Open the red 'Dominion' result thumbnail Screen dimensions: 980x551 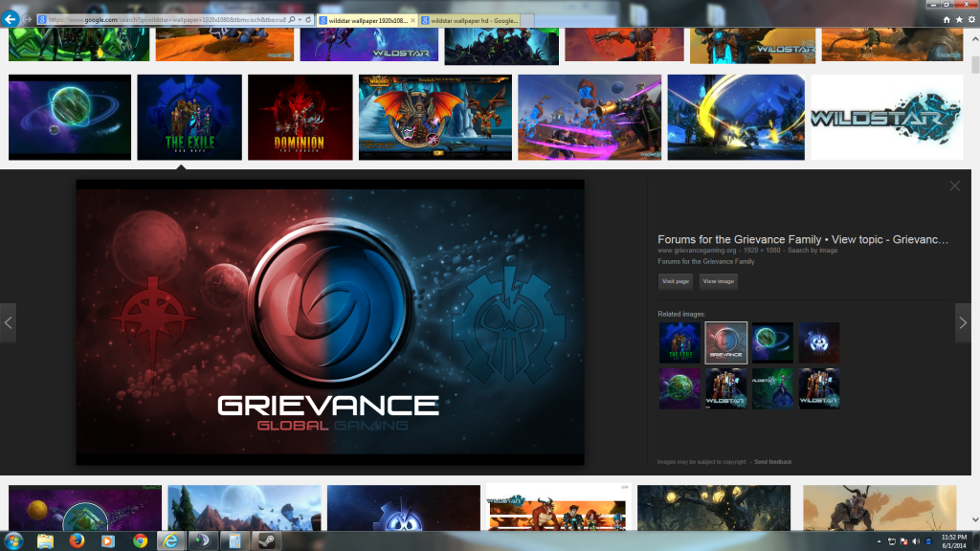pyautogui.click(x=300, y=117)
